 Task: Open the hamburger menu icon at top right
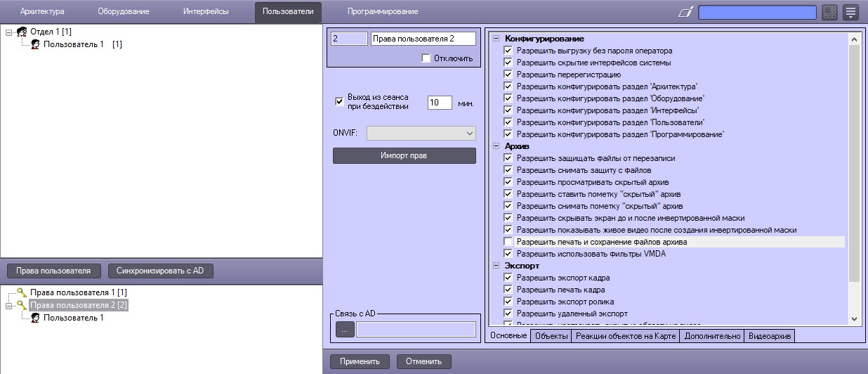click(x=850, y=12)
